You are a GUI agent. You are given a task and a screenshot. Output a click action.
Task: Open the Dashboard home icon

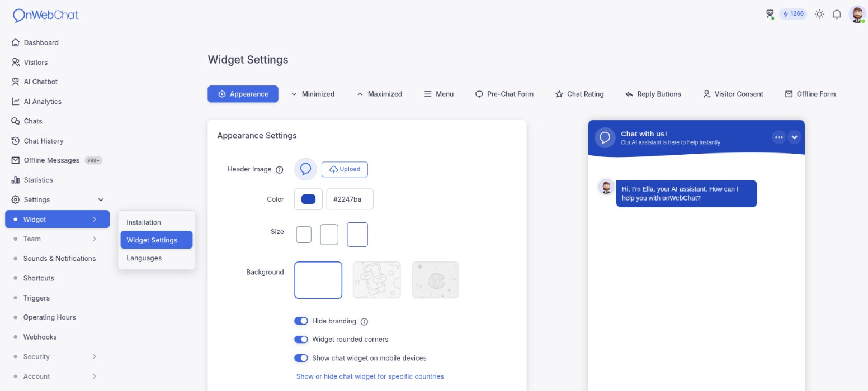16,42
